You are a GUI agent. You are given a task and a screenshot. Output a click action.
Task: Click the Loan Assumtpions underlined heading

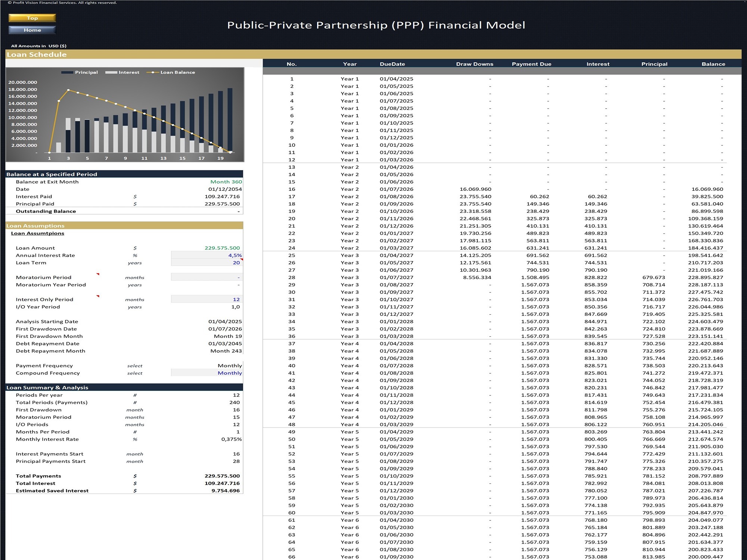click(37, 233)
